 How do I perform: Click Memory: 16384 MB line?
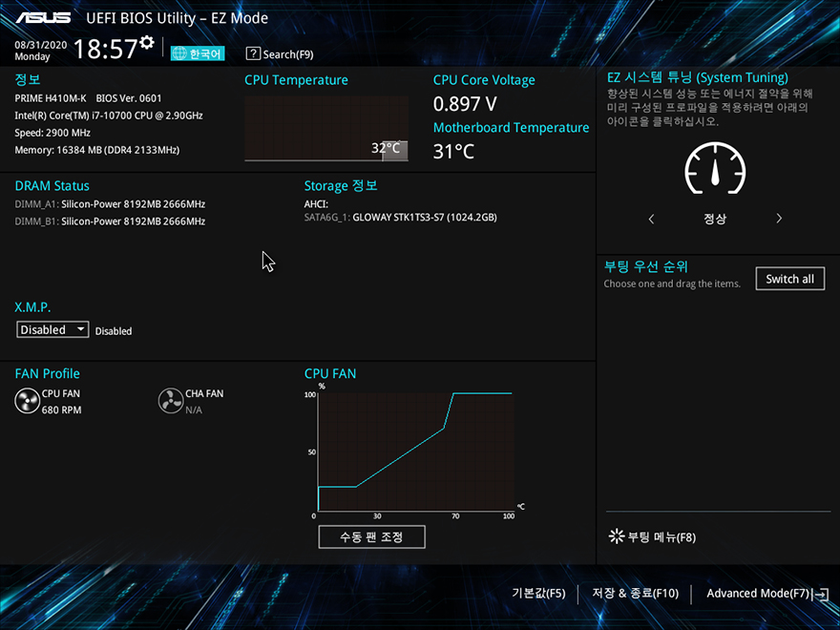(x=97, y=150)
